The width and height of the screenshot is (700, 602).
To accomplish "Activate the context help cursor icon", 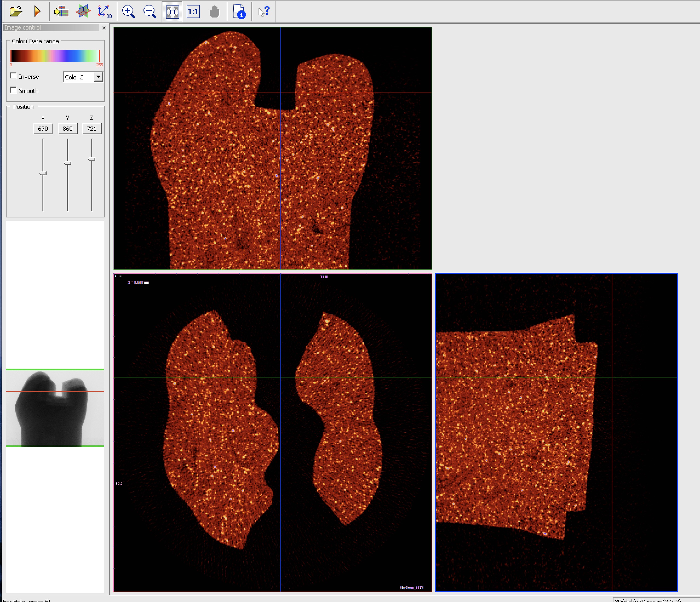I will pyautogui.click(x=263, y=12).
